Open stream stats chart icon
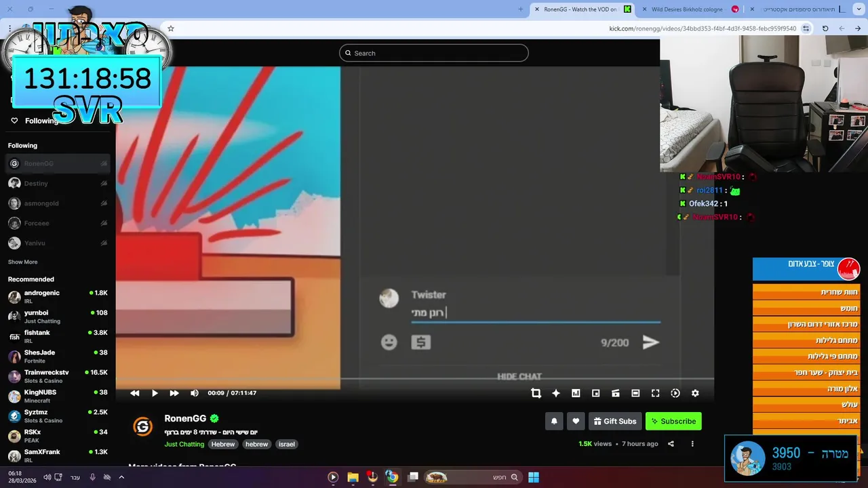 click(x=576, y=393)
